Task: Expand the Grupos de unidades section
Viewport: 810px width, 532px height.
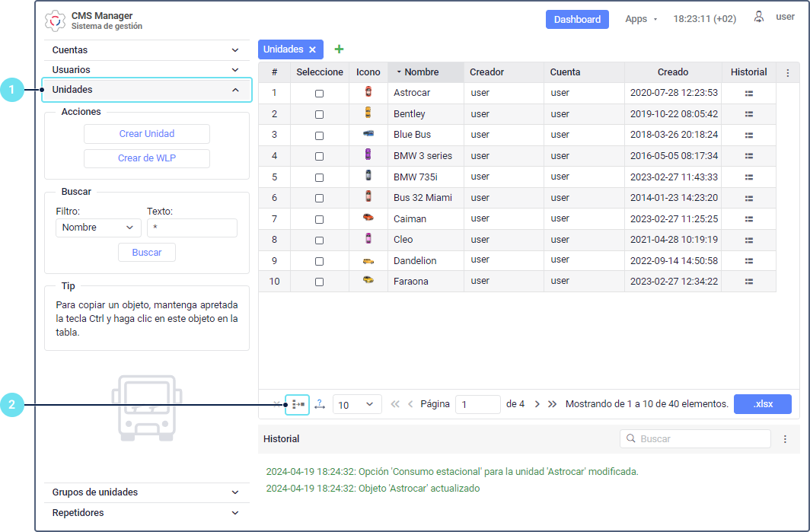Action: click(147, 492)
